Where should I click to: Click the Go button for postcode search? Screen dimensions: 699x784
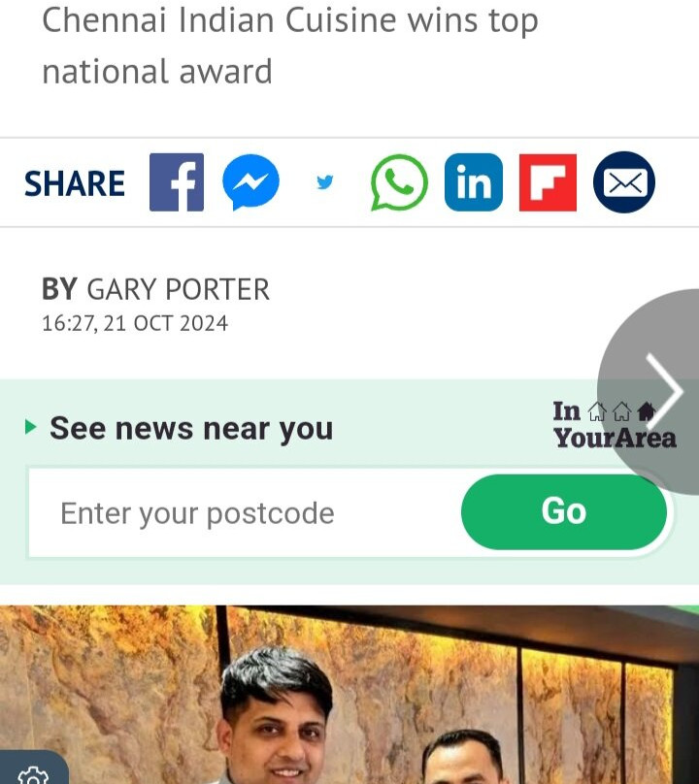564,511
